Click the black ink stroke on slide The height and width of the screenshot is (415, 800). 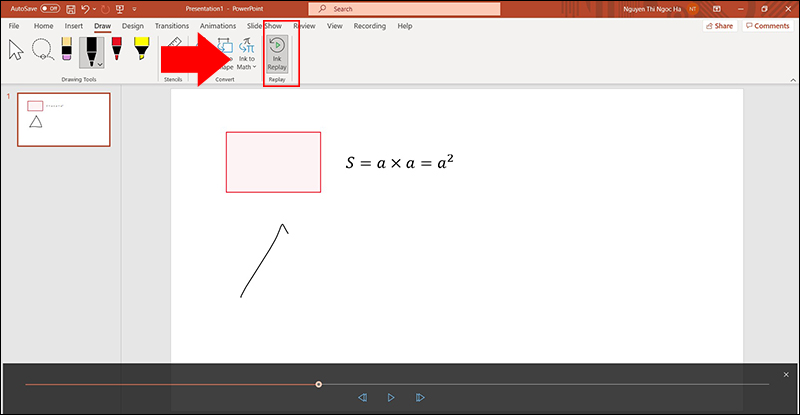point(263,262)
